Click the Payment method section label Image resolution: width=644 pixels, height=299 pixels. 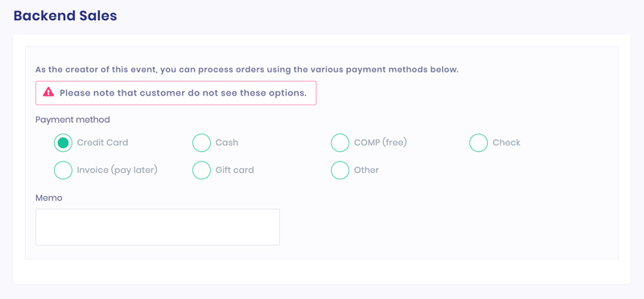click(x=72, y=120)
